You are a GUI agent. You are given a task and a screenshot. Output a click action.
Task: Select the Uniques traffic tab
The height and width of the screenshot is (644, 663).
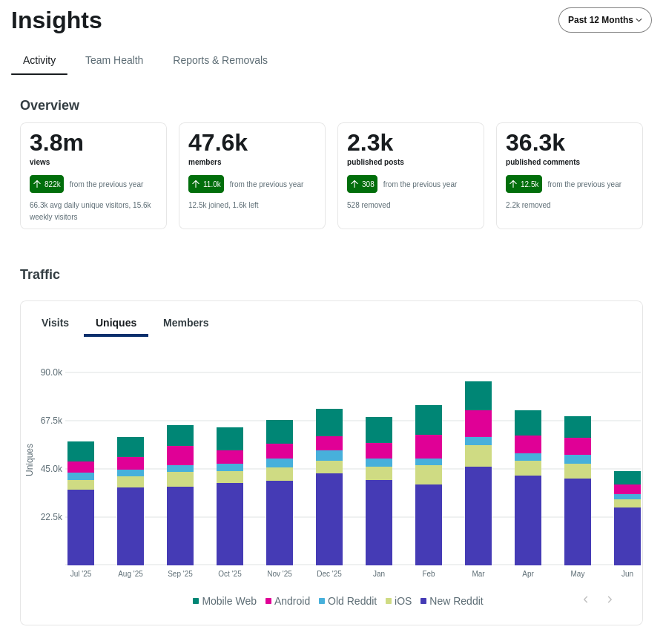pyautogui.click(x=116, y=323)
